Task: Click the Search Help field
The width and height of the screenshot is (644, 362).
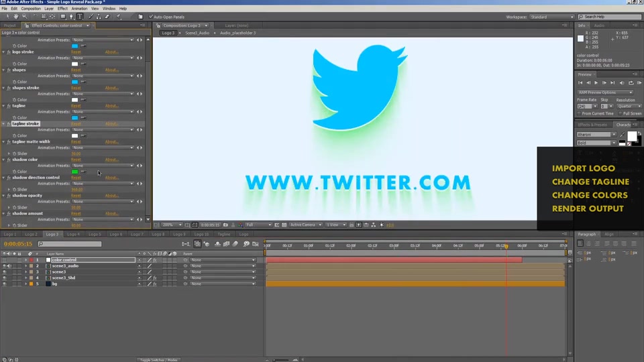Action: point(610,17)
